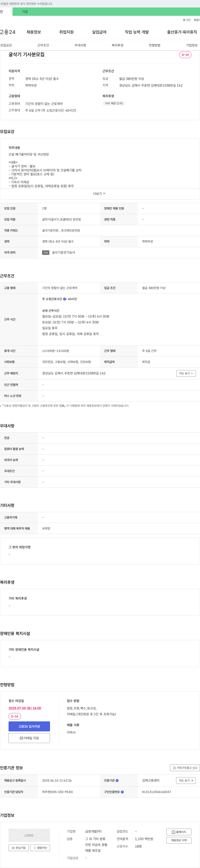Click the 로그인 link
Screen dimensions: 200x868
tap(186, 20)
